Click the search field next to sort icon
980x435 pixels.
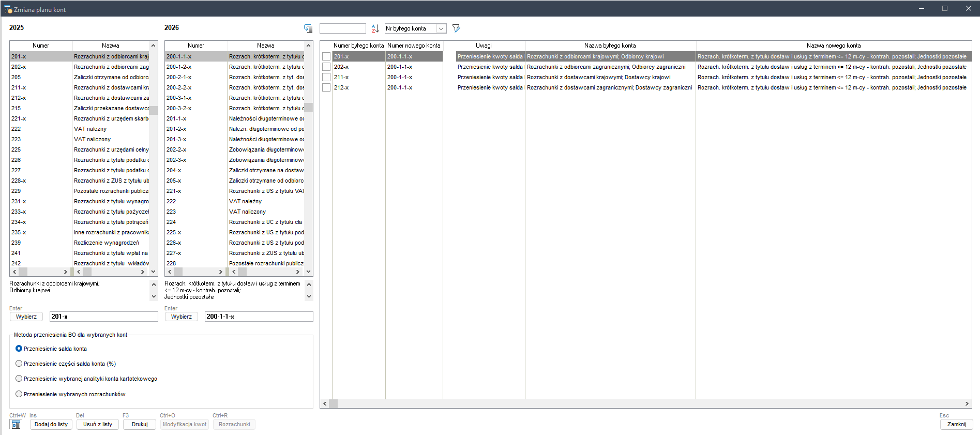pos(342,28)
